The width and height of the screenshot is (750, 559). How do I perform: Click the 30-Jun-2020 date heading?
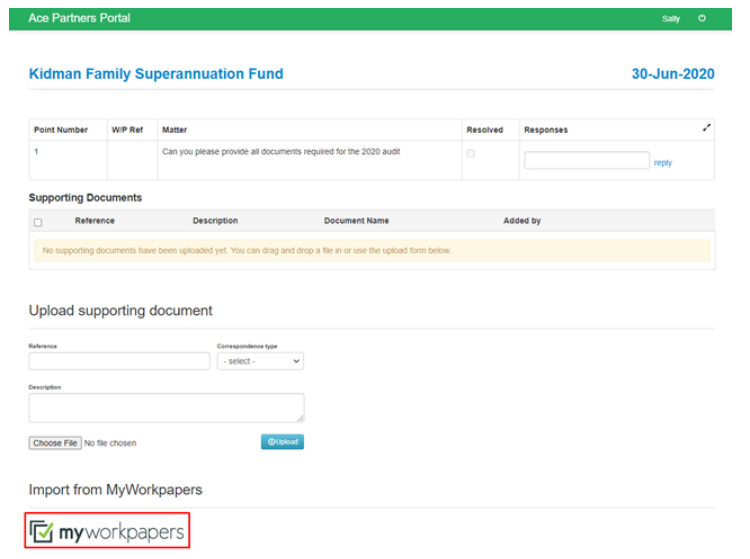click(x=672, y=74)
